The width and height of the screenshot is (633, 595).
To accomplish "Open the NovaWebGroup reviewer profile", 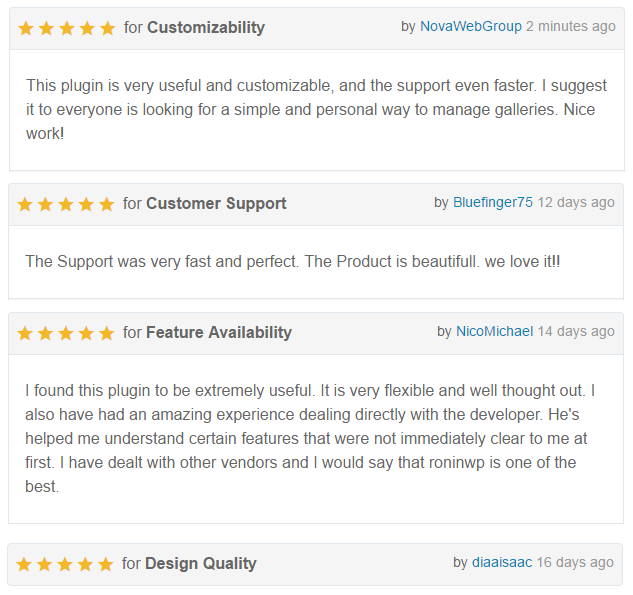I will click(470, 26).
